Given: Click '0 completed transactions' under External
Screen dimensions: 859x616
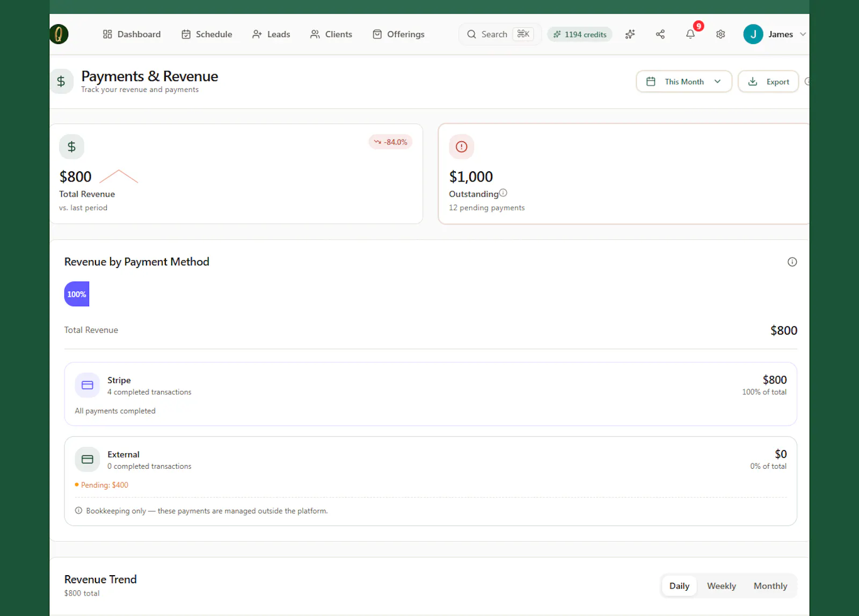Looking at the screenshot, I should click(149, 466).
